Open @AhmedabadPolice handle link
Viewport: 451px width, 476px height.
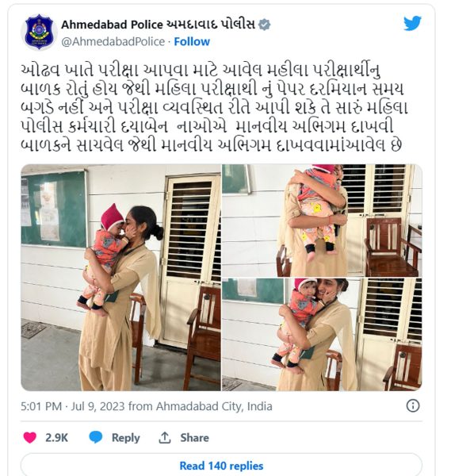(113, 41)
